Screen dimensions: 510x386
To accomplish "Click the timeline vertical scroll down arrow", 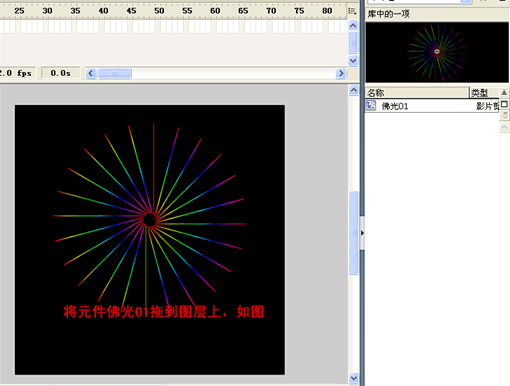I will pos(353,61).
